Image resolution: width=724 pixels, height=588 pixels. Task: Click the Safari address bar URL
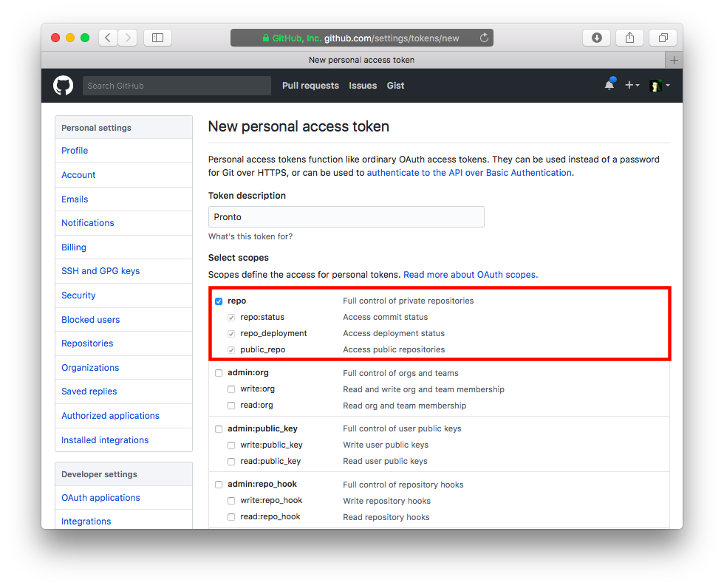tap(362, 38)
